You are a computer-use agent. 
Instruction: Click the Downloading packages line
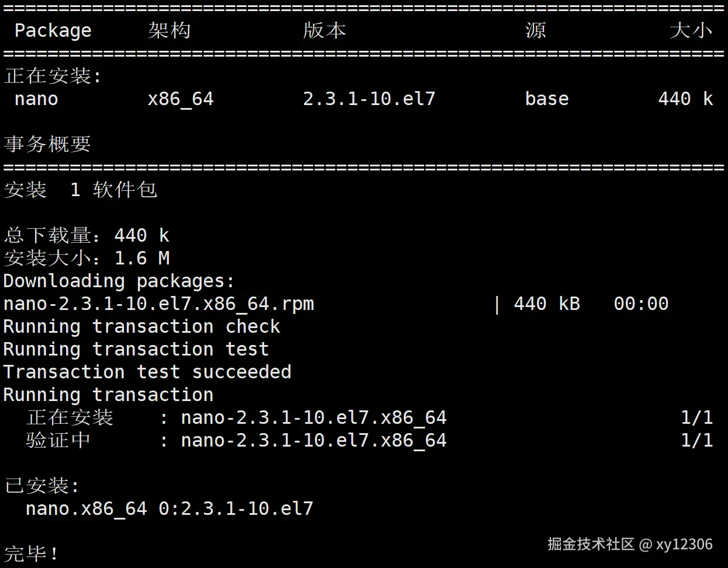[119, 281]
